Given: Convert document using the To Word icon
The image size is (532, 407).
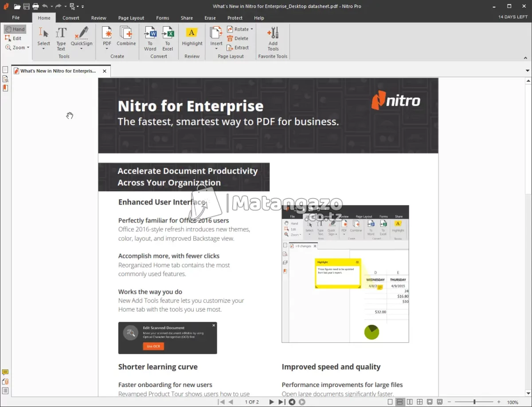Looking at the screenshot, I should pyautogui.click(x=150, y=38).
